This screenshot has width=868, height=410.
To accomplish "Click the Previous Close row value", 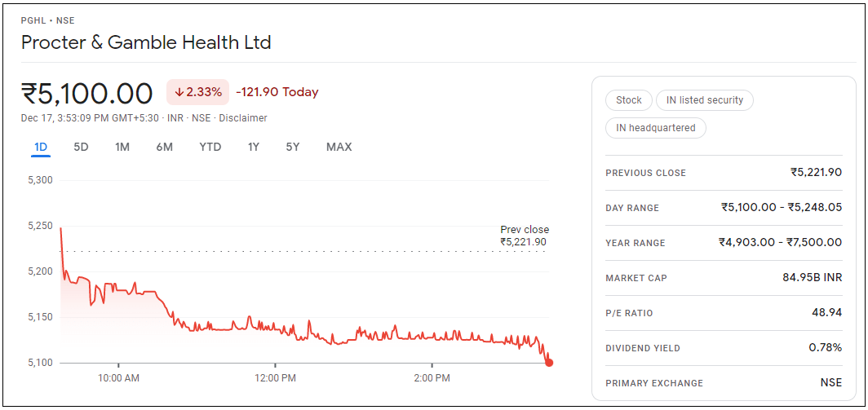I will [816, 173].
